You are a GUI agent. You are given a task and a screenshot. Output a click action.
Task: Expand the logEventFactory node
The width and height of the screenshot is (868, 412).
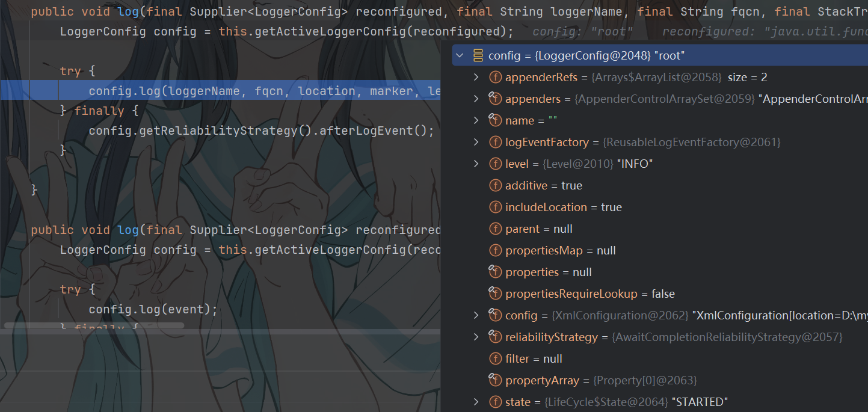[476, 143]
